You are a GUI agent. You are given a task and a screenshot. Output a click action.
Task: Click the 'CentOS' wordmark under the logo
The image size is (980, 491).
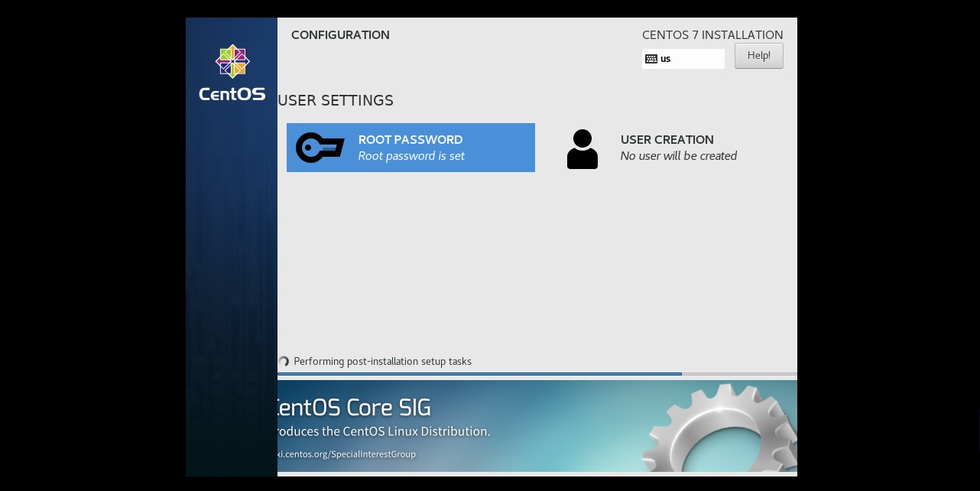pyautogui.click(x=232, y=94)
